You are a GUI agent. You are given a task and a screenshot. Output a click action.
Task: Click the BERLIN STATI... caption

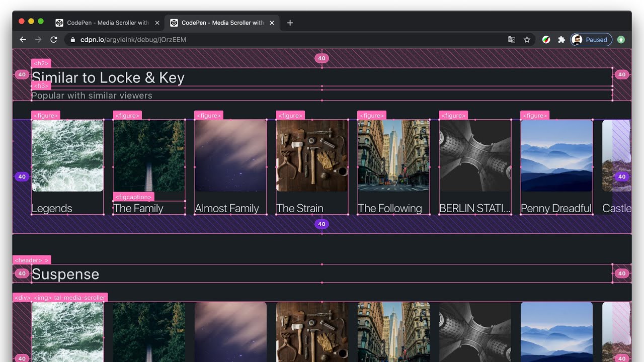(475, 208)
